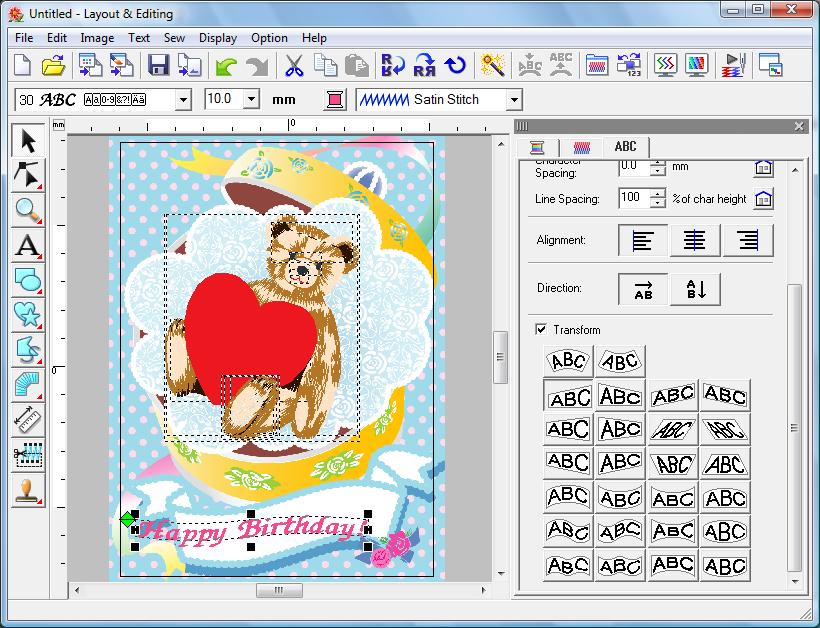Select the Split Stitch scissors tool
The width and height of the screenshot is (820, 628).
(28, 455)
